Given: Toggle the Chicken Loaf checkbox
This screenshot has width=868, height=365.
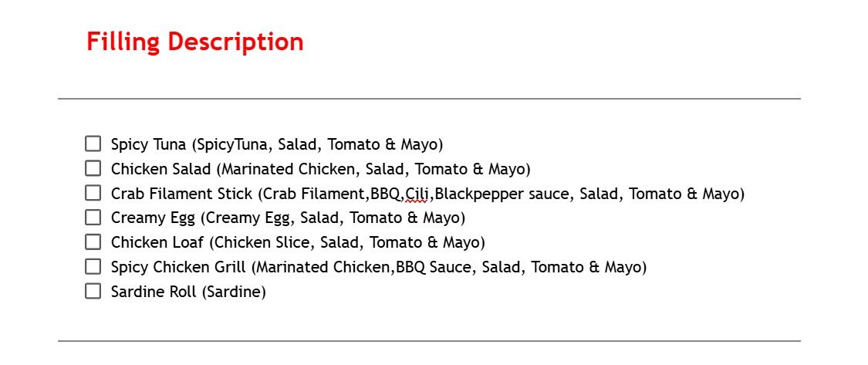Looking at the screenshot, I should point(93,242).
